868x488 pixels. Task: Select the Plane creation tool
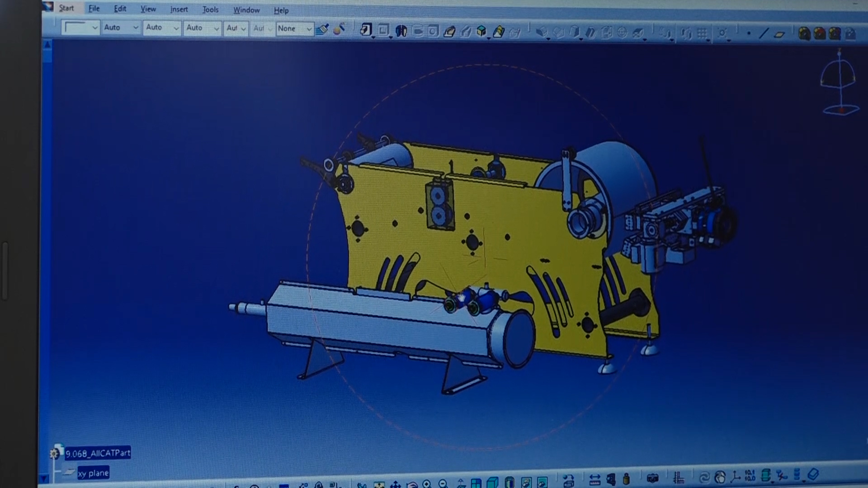tap(779, 34)
